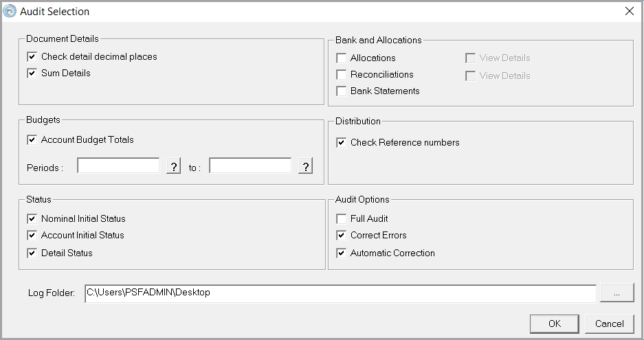Uncheck the Detail Status option
The width and height of the screenshot is (644, 340).
pyautogui.click(x=32, y=253)
